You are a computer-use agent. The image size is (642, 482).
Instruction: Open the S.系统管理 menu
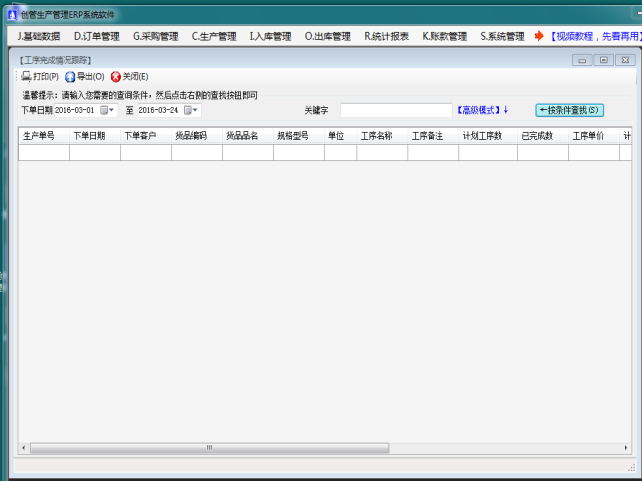pos(502,37)
